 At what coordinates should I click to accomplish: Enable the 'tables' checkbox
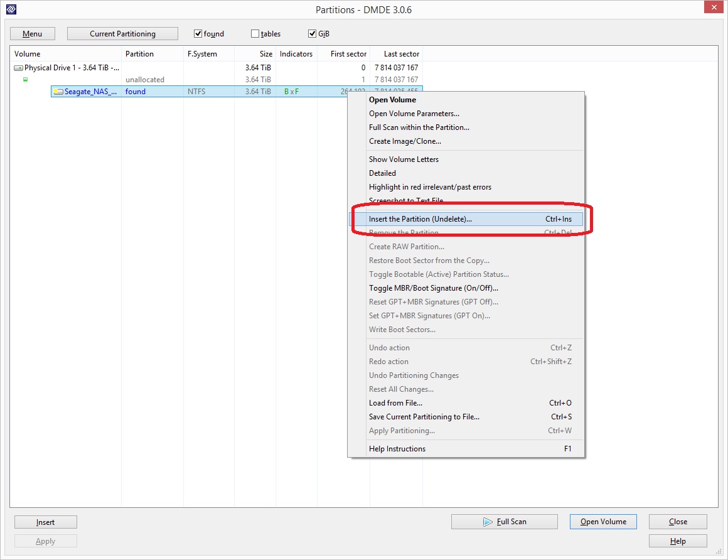tap(255, 33)
